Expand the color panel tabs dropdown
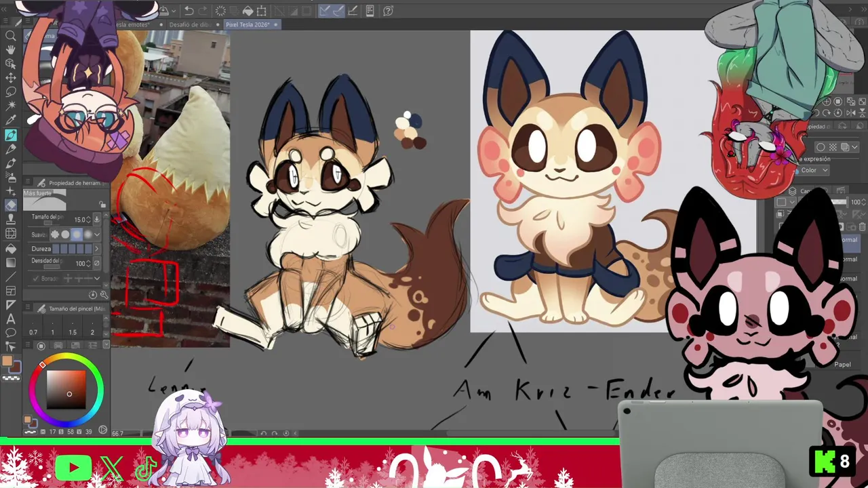The image size is (868, 488). coord(106,345)
